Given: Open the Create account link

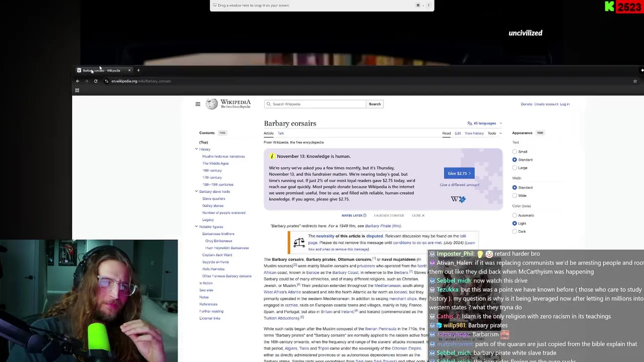Looking at the screenshot, I should click(x=546, y=104).
